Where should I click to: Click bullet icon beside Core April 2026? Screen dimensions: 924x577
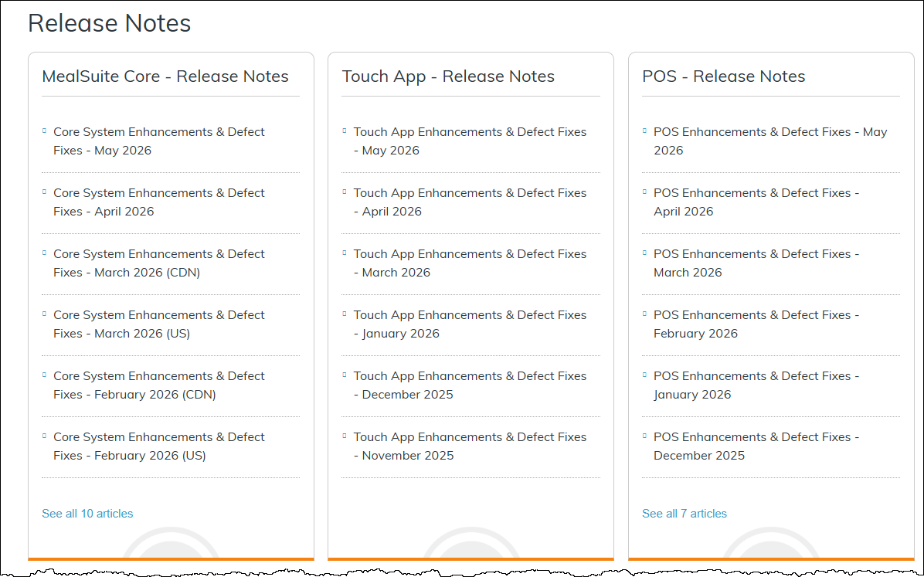point(44,192)
